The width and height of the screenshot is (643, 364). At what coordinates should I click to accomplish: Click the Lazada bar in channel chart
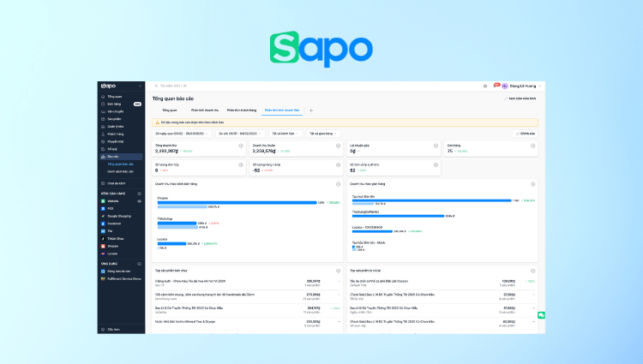tap(171, 243)
